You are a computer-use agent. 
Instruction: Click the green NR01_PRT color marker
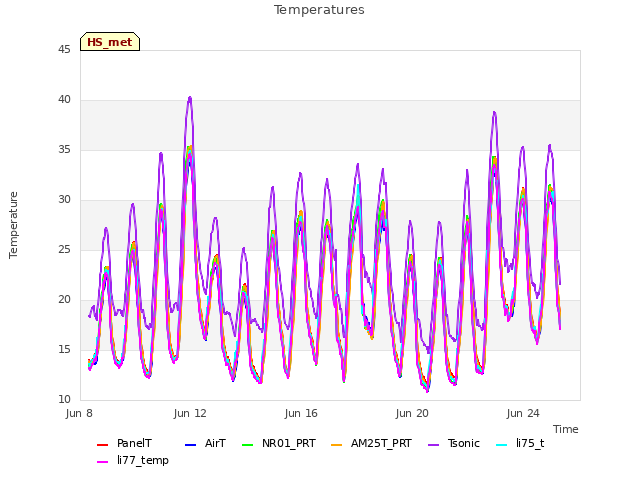[x=247, y=444]
